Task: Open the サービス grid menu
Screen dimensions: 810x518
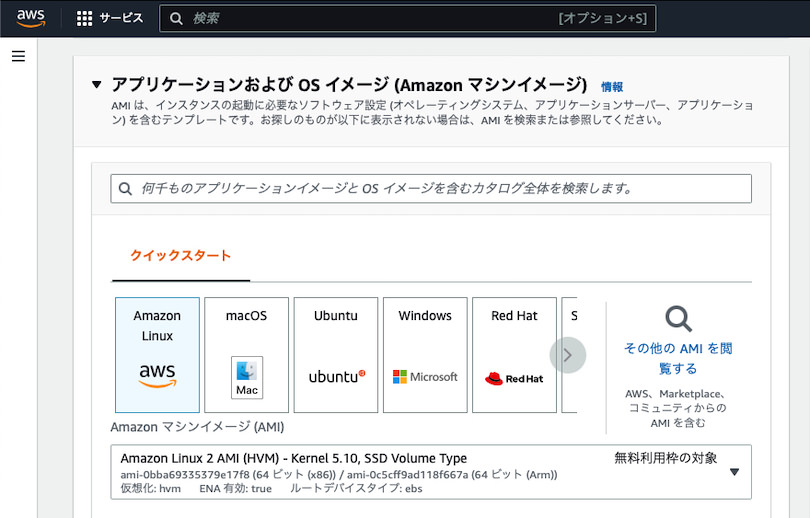Action: point(110,18)
